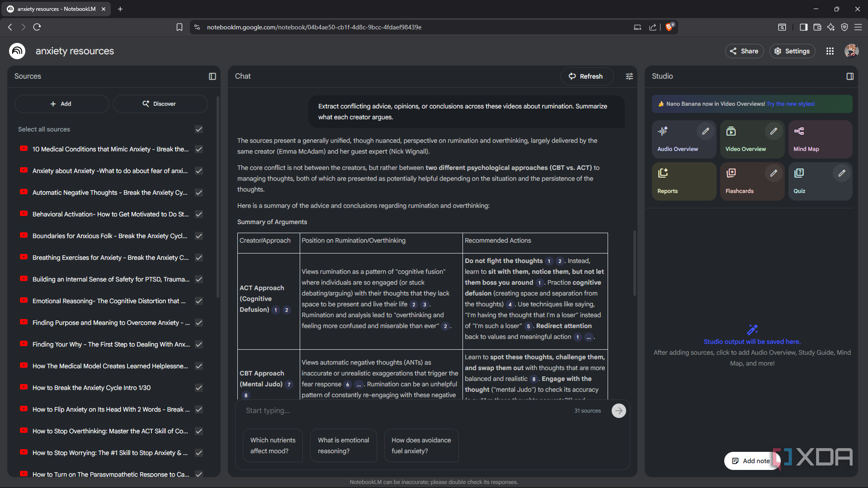Toggle Select all sources checkbox
Viewport: 868px width, 488px height.
(x=199, y=129)
